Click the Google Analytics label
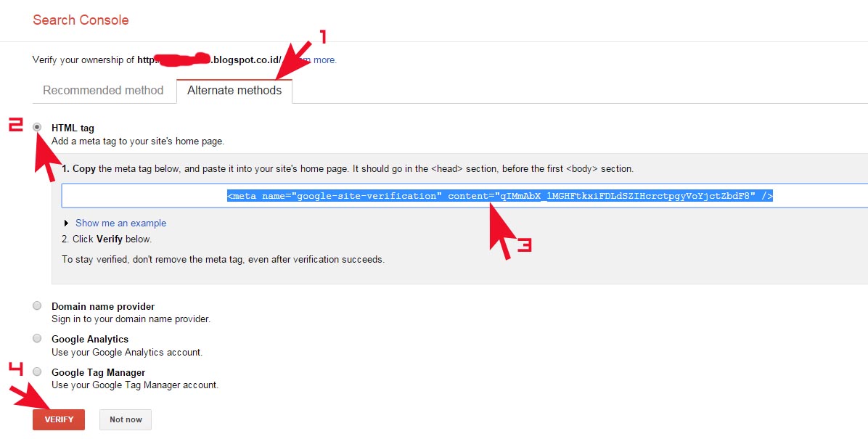Screen dimensions: 868x439 (90, 339)
